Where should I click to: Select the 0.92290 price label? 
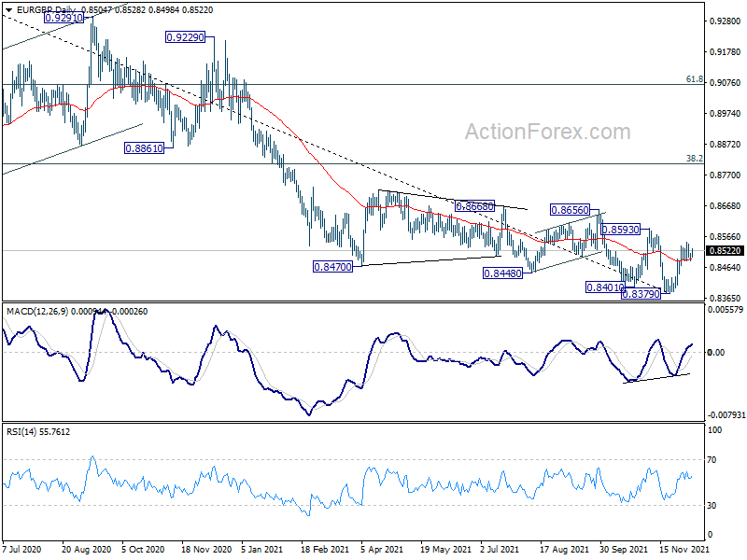(x=185, y=37)
